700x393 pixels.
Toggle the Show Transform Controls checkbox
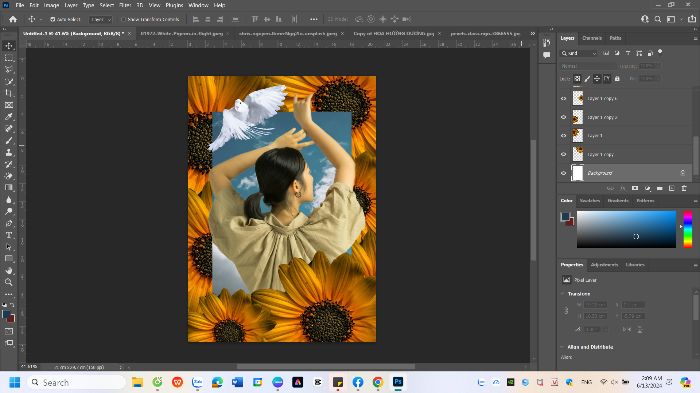point(124,19)
